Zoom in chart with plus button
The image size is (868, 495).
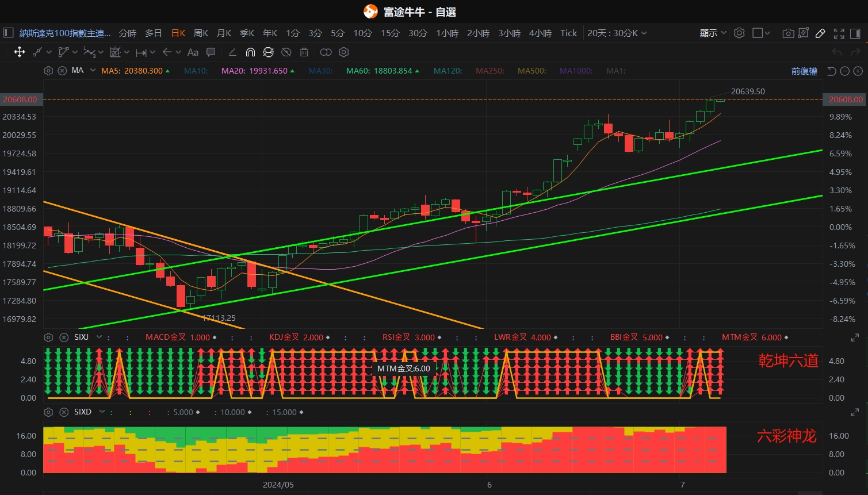click(858, 71)
